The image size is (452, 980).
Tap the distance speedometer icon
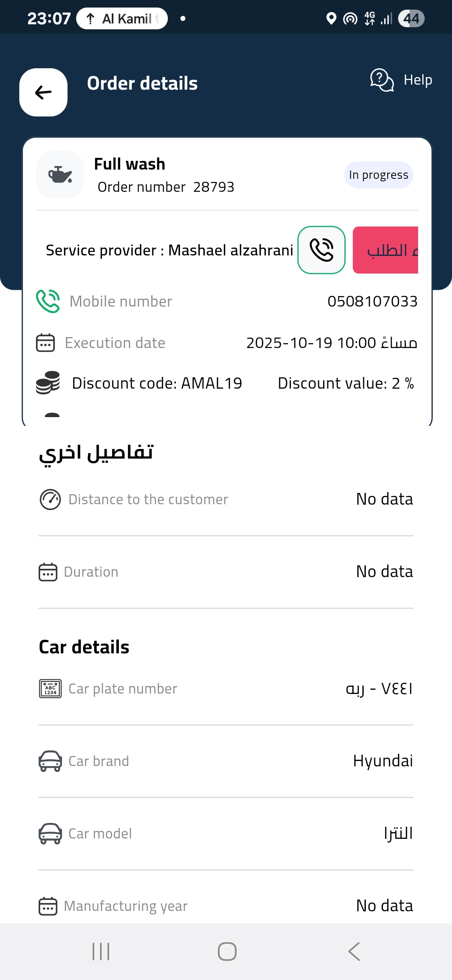click(x=50, y=499)
